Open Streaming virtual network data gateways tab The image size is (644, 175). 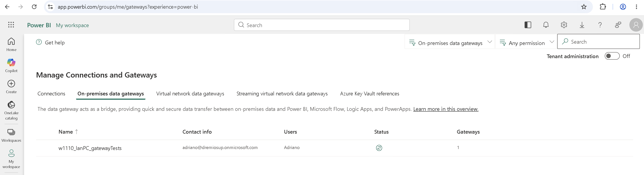[282, 94]
